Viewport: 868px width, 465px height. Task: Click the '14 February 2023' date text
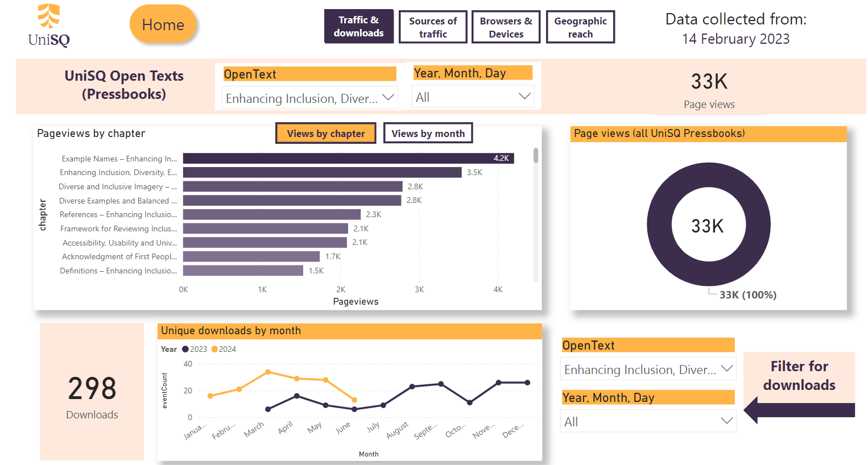[735, 39]
